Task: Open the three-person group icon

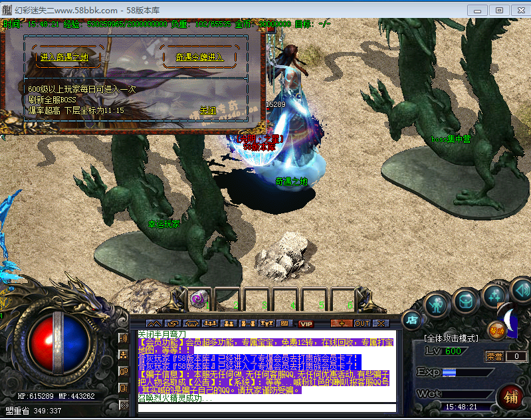Action: 210,324
